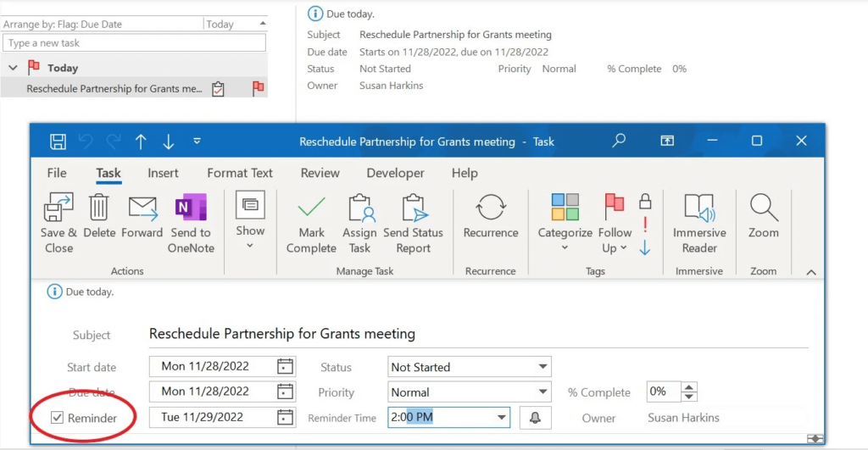Open the Start date calendar picker
The height and width of the screenshot is (450, 868).
coord(285,367)
